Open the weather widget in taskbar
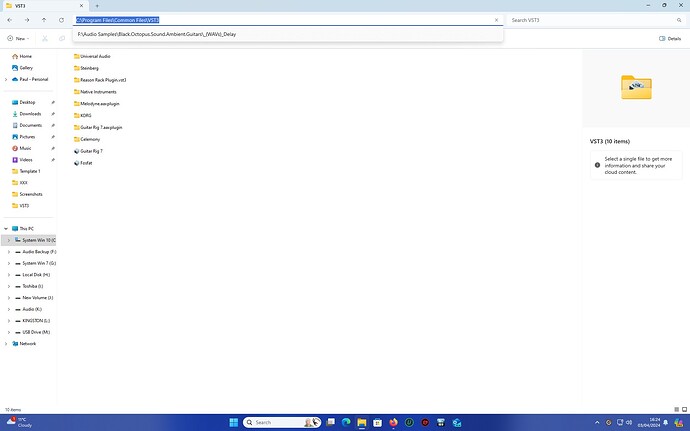This screenshot has width=690, height=431. [x=19, y=423]
